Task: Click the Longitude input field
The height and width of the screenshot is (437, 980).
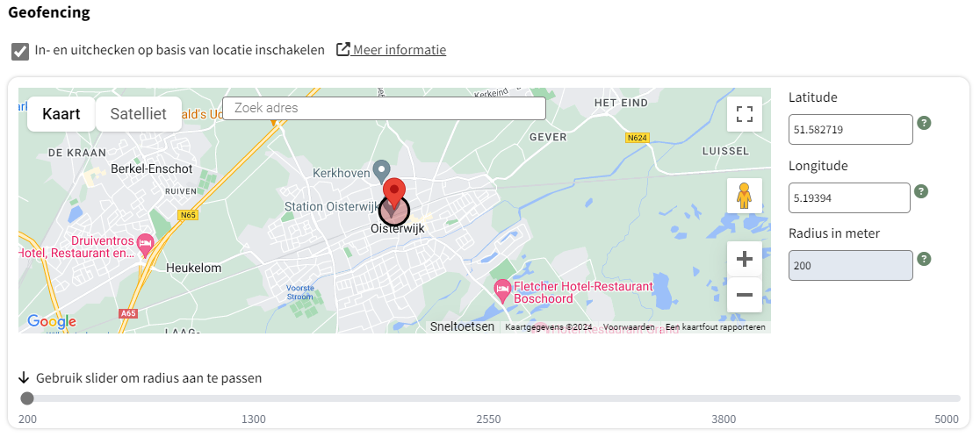Action: (849, 198)
